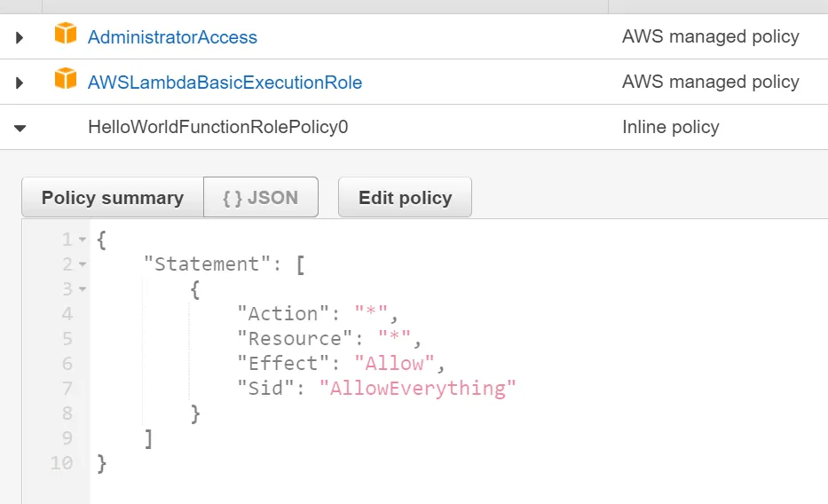This screenshot has height=504, width=828.
Task: Switch to the Policy summary tab
Action: coord(113,198)
